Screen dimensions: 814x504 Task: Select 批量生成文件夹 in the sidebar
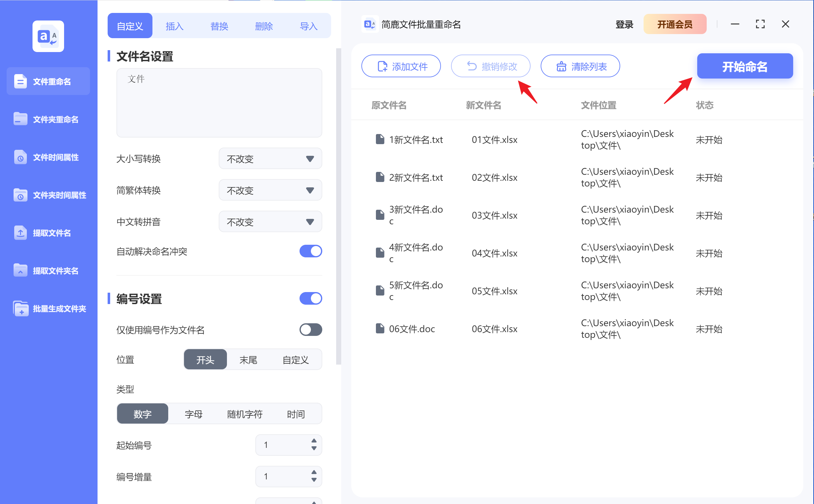(x=48, y=309)
